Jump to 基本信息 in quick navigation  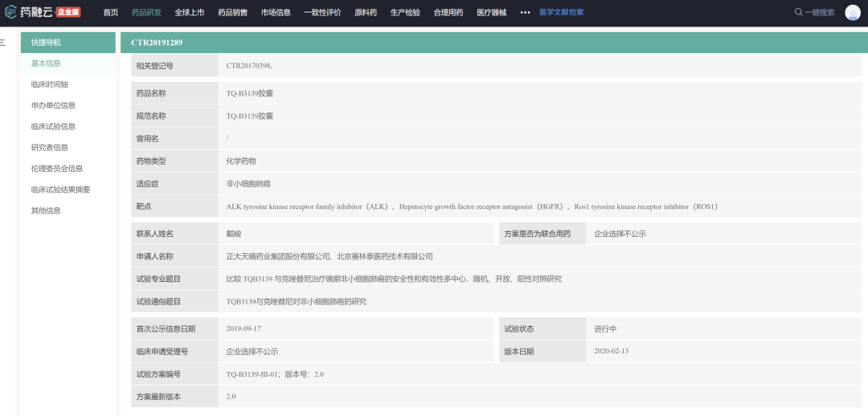click(46, 63)
